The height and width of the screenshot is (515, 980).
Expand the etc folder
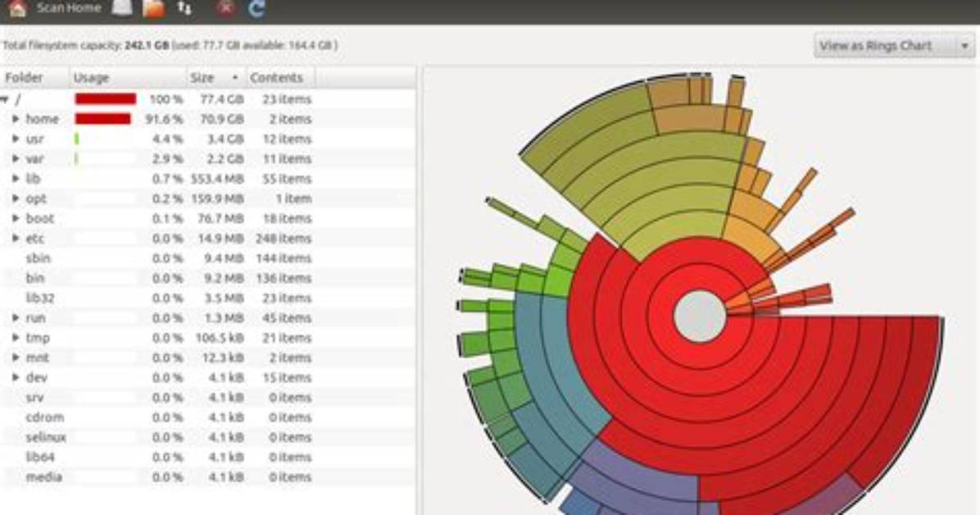pos(16,239)
